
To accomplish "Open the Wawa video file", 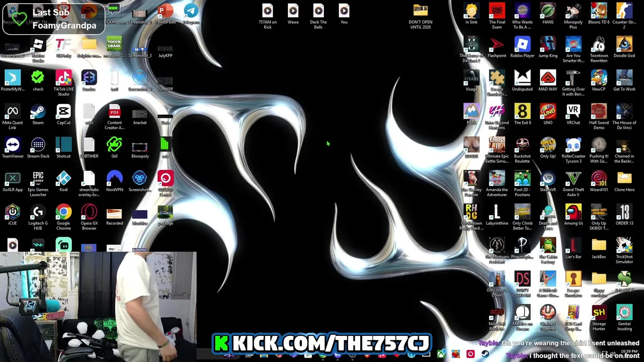I will (293, 14).
